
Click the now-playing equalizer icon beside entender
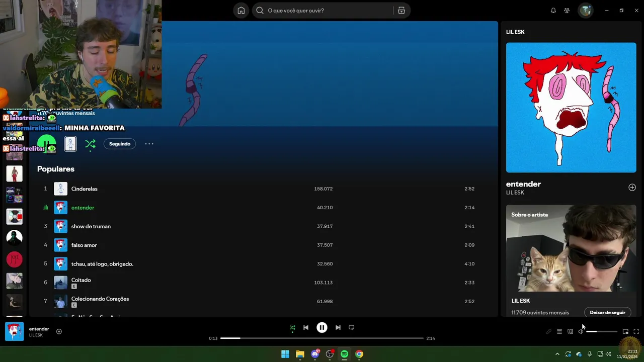46,208
